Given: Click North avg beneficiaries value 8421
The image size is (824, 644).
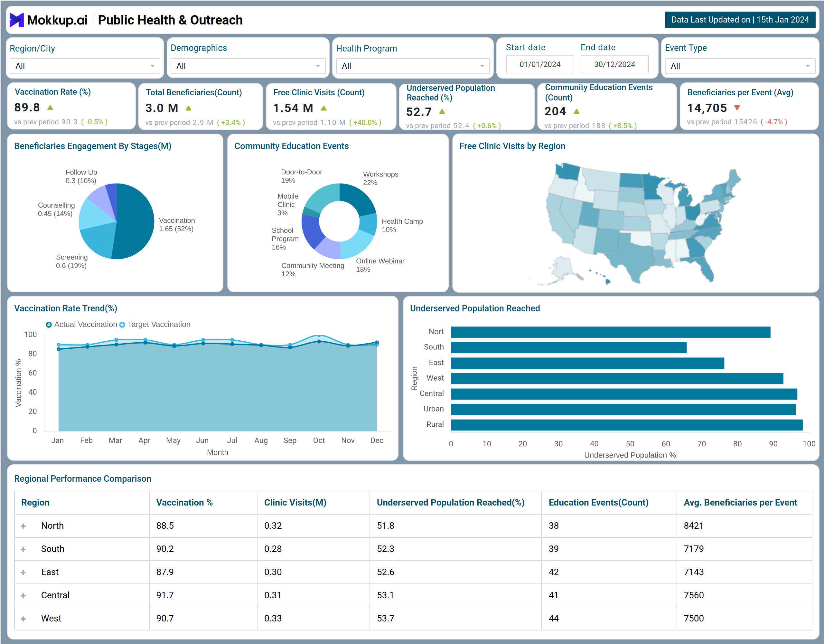Looking at the screenshot, I should pos(693,526).
